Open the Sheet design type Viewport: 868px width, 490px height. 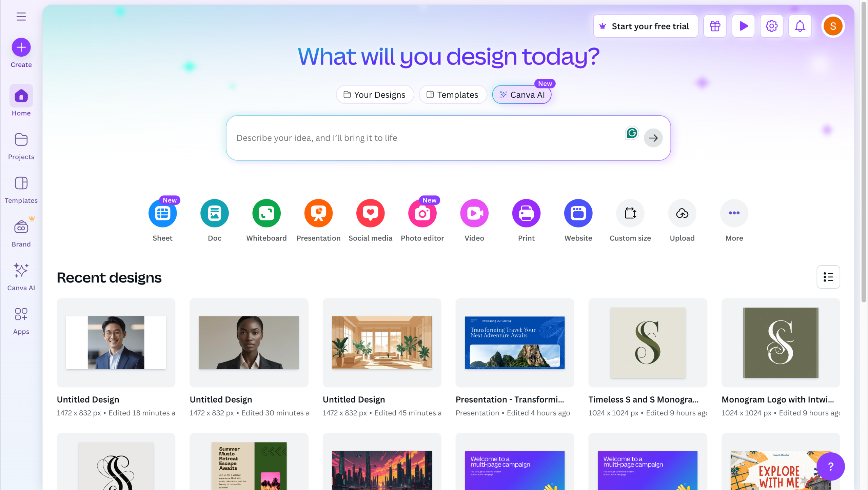[x=162, y=213]
